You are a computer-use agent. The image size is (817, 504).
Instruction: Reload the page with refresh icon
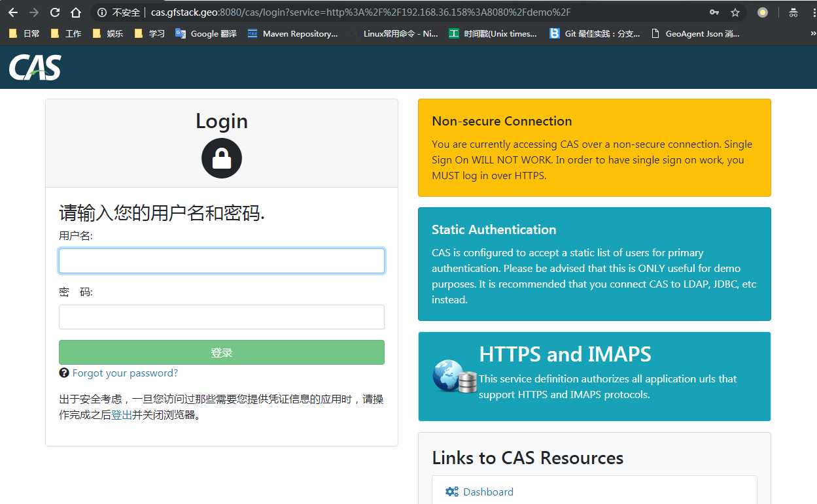[55, 12]
